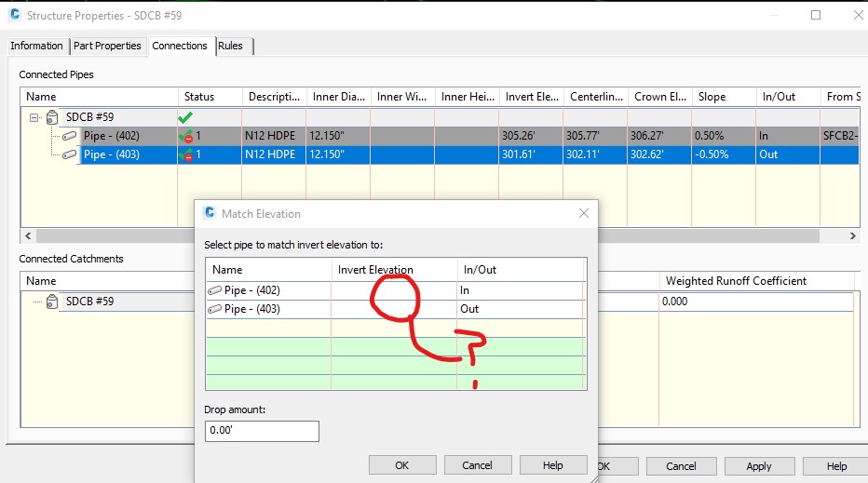This screenshot has height=483, width=868.
Task: Click Invert Ele... header in Connected Pipes
Action: click(532, 97)
